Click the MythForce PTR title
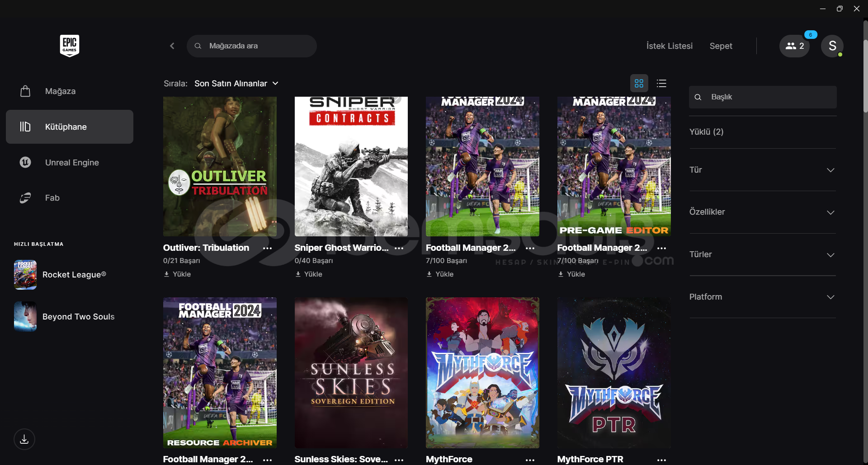The height and width of the screenshot is (465, 868). (590, 460)
